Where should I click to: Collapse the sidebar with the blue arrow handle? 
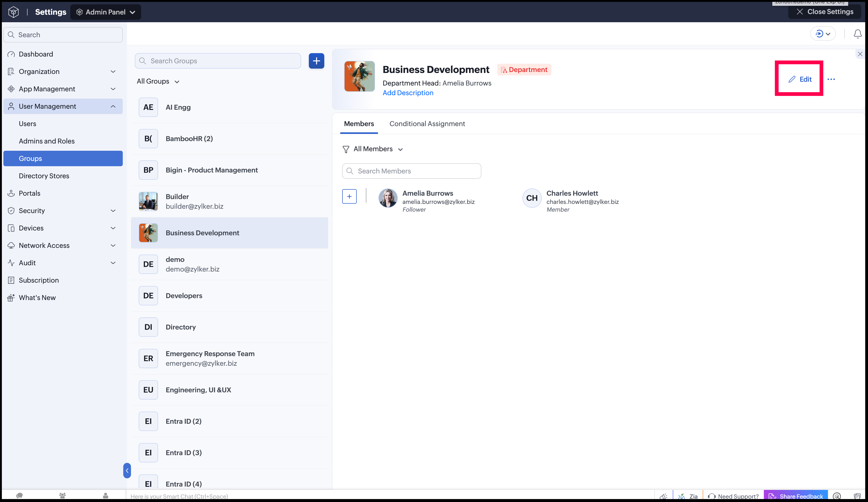pos(127,470)
